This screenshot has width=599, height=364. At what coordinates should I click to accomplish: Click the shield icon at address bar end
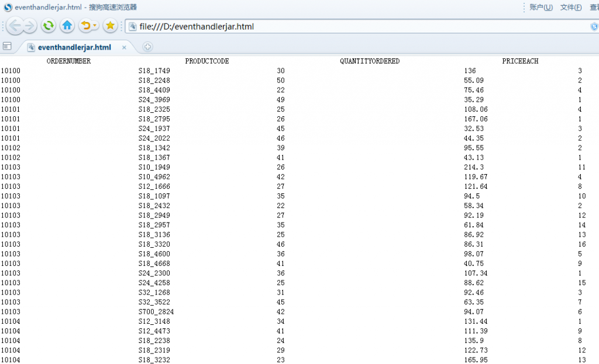594,26
